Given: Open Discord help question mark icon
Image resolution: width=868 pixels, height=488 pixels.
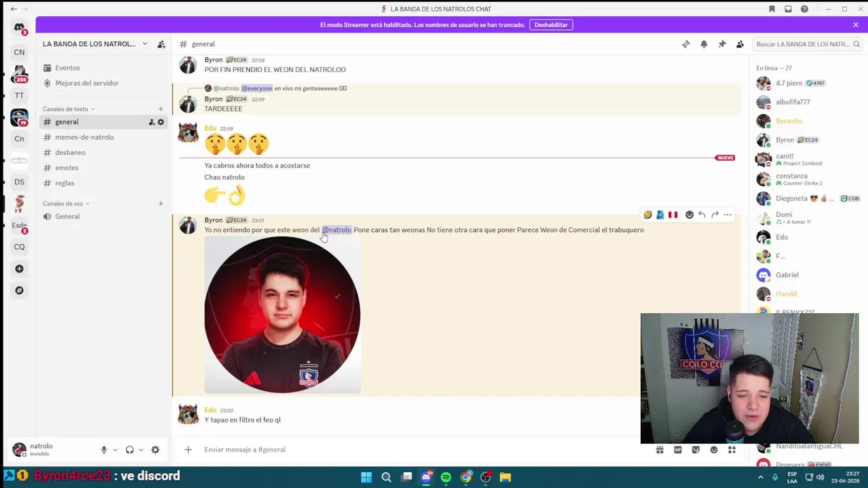Looking at the screenshot, I should pos(804,9).
